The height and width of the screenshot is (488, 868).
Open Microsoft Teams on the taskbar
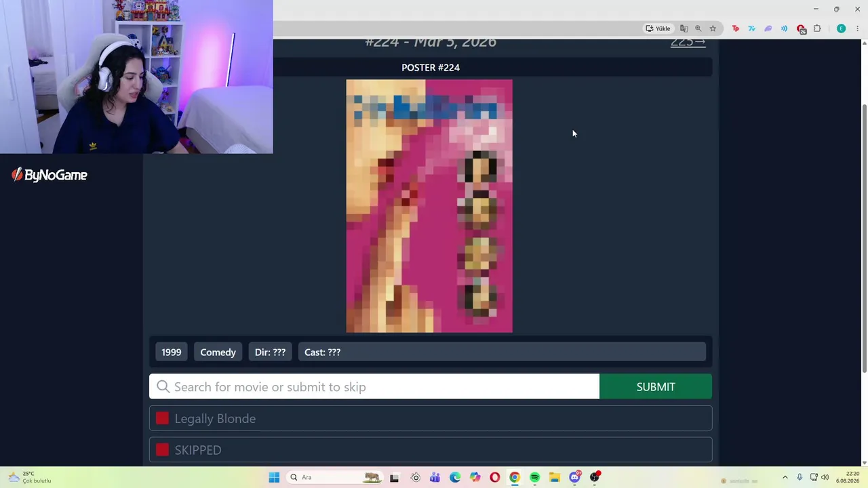(x=435, y=477)
